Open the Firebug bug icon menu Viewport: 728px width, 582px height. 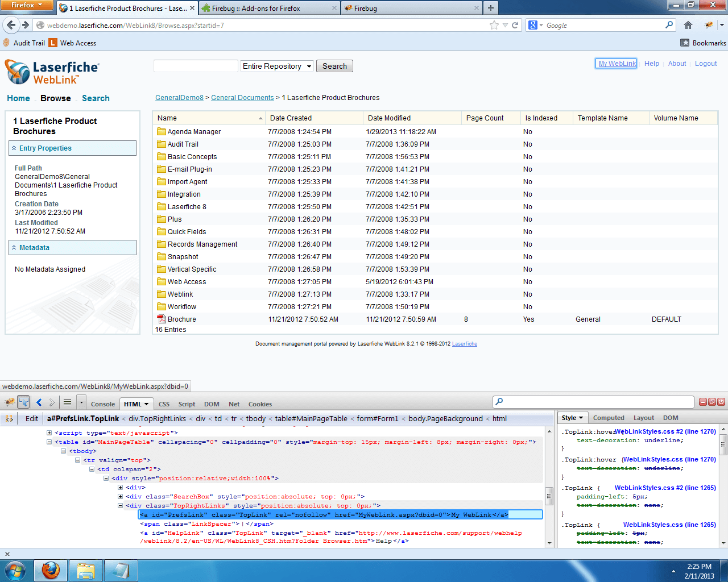tap(10, 402)
